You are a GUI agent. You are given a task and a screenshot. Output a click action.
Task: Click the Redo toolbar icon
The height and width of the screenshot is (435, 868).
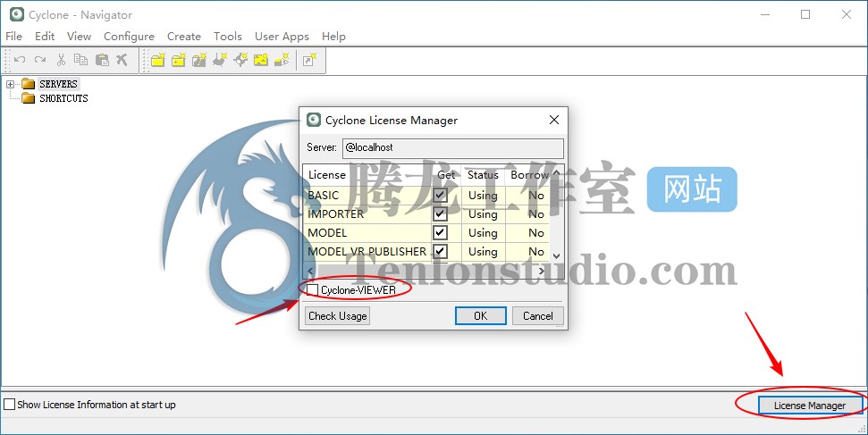(x=40, y=60)
